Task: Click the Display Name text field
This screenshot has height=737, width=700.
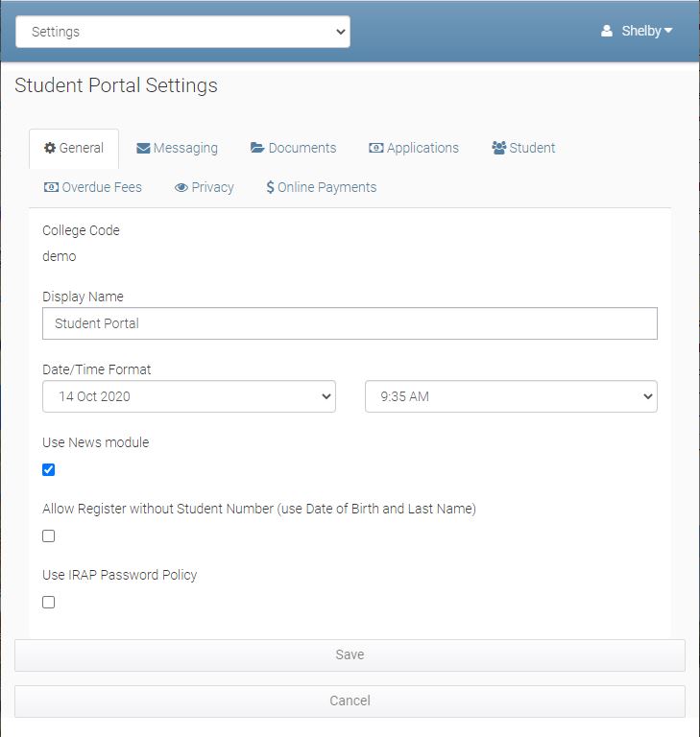Action: point(350,323)
